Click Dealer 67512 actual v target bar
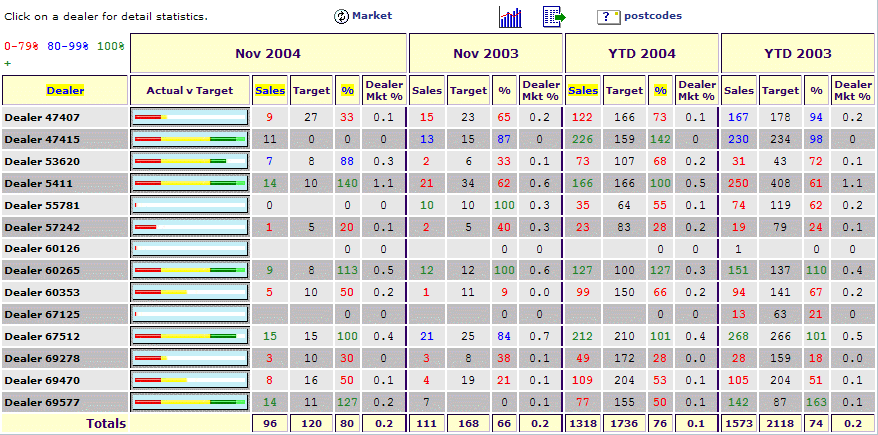The height and width of the screenshot is (435, 878). [x=189, y=336]
